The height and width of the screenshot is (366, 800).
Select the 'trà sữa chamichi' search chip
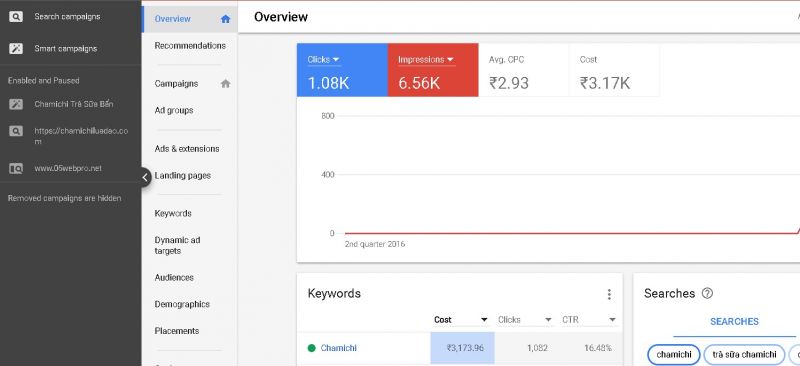744,354
